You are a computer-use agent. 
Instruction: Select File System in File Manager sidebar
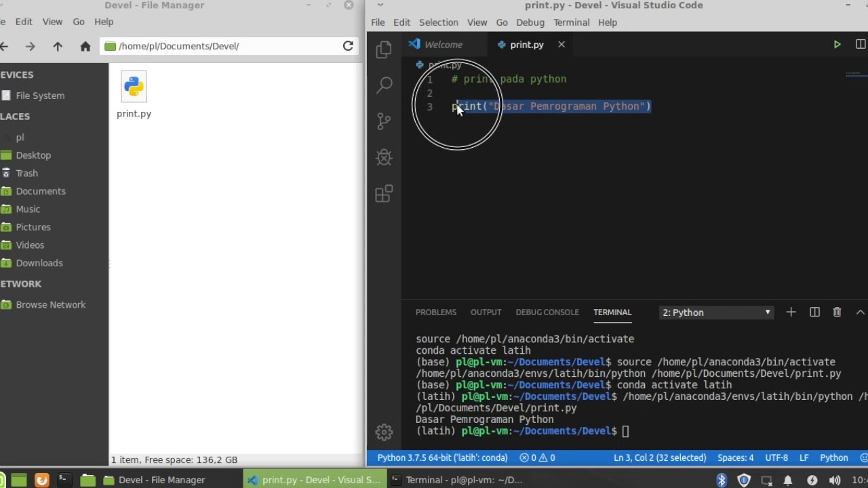click(x=41, y=96)
